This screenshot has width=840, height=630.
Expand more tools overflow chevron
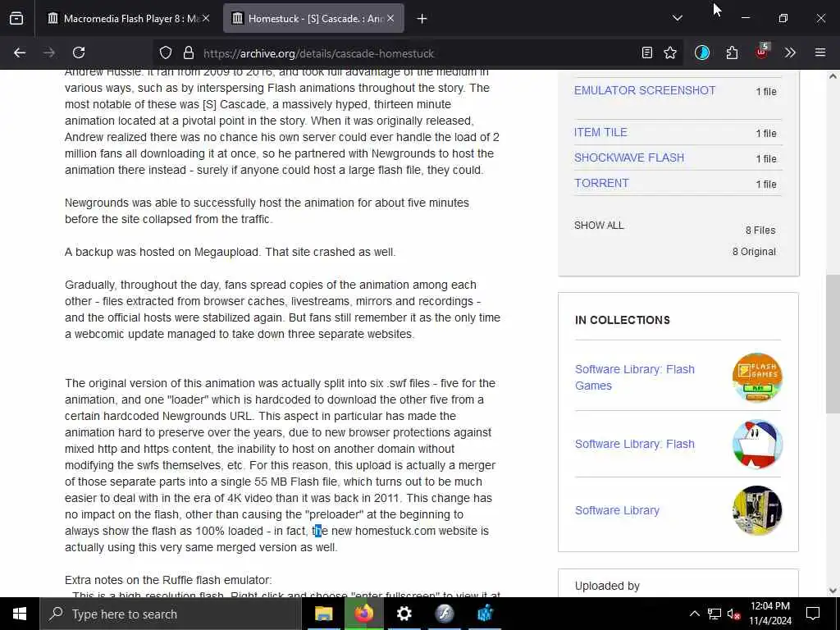[x=790, y=52]
